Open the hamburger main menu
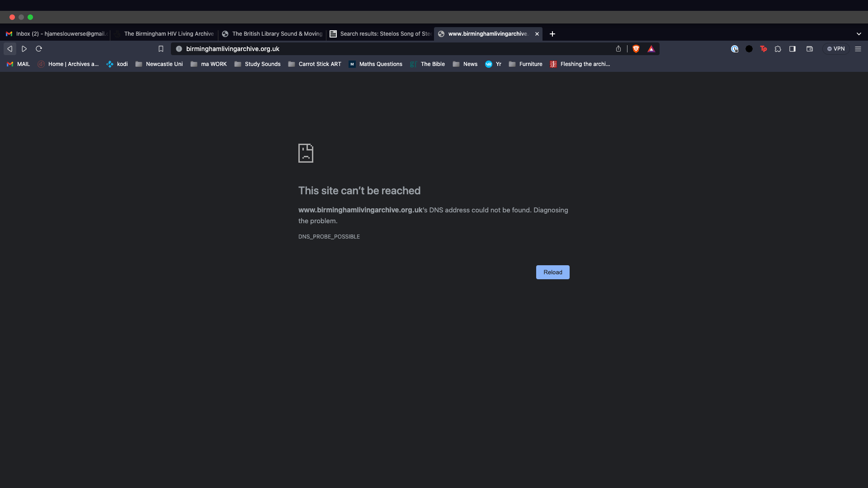This screenshot has width=868, height=488. click(x=858, y=49)
